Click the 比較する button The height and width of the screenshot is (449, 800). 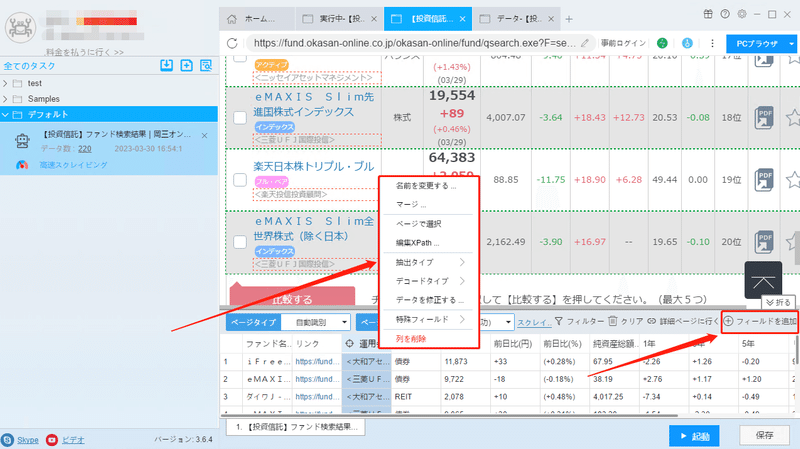(x=292, y=296)
